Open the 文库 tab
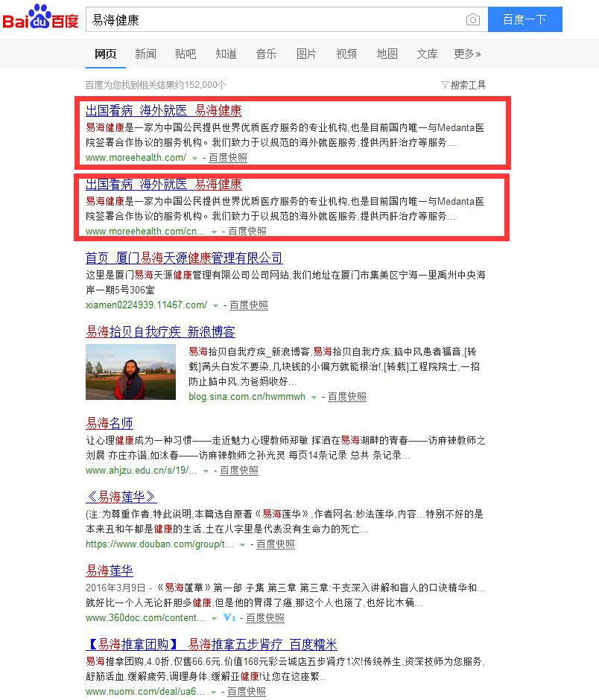 click(427, 54)
